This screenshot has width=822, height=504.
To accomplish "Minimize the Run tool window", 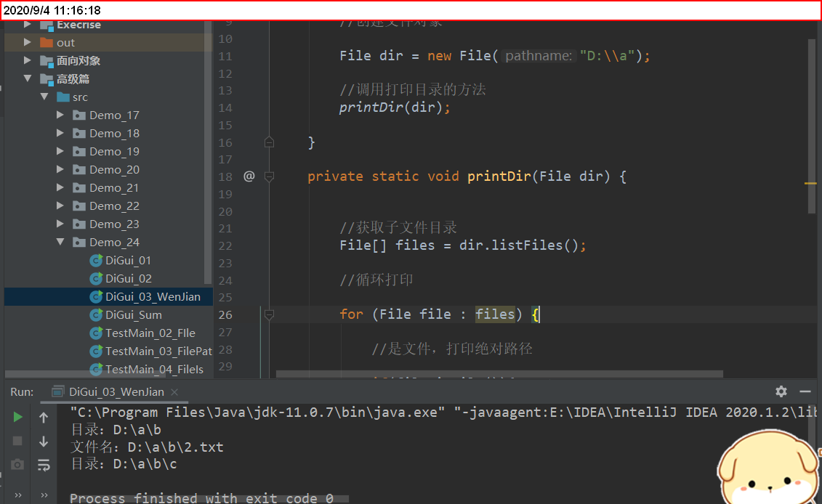I will click(x=805, y=391).
